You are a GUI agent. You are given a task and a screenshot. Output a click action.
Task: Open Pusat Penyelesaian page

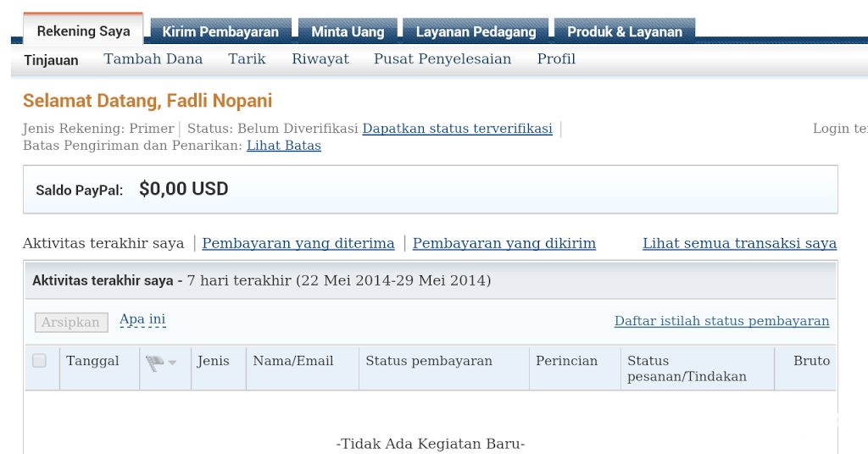pyautogui.click(x=442, y=59)
